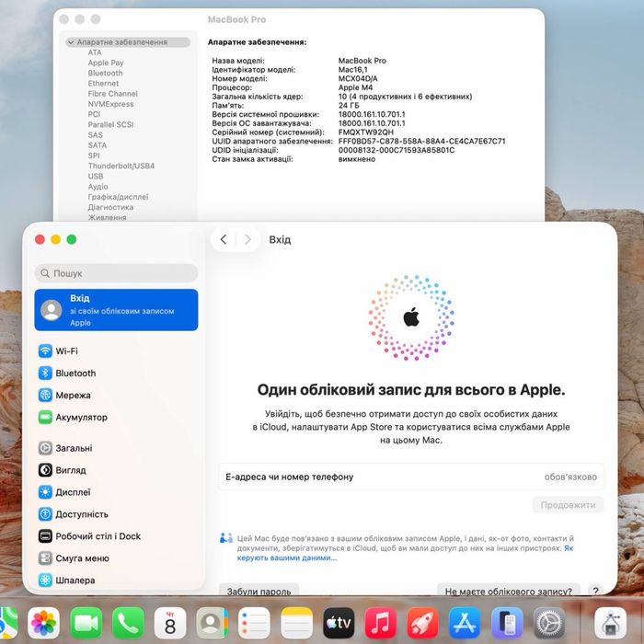Open Music app in the Dock
644x644 pixels.
click(x=381, y=623)
